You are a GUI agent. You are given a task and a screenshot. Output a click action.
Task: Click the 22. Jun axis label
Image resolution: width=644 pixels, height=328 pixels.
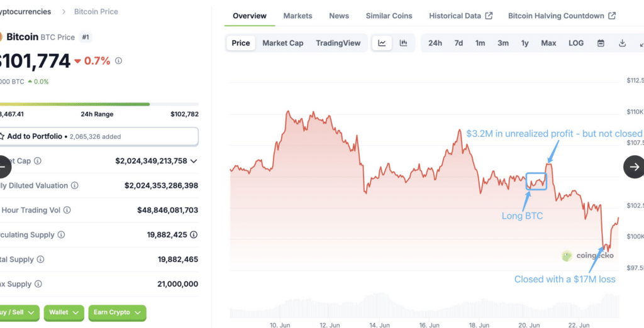[x=579, y=325]
